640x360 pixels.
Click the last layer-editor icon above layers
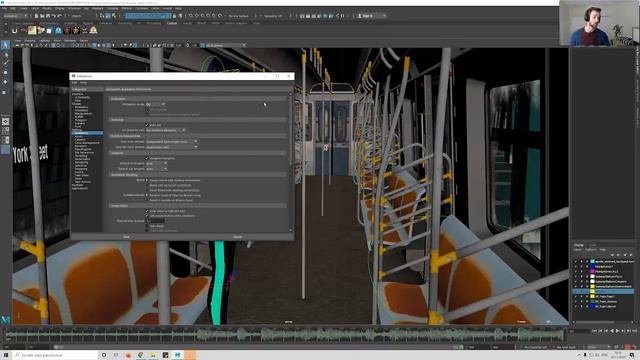[x=631, y=255]
